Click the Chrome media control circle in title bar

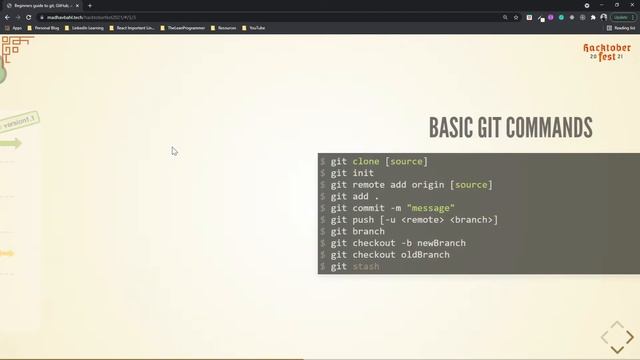click(587, 6)
